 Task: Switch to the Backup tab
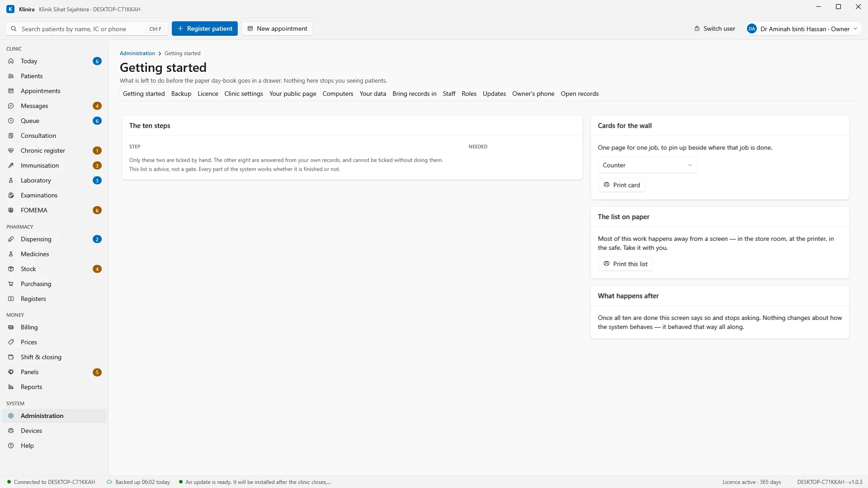click(181, 94)
